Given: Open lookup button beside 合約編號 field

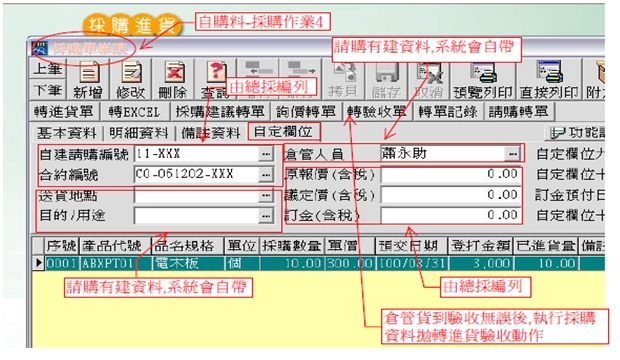Looking at the screenshot, I should [x=266, y=174].
